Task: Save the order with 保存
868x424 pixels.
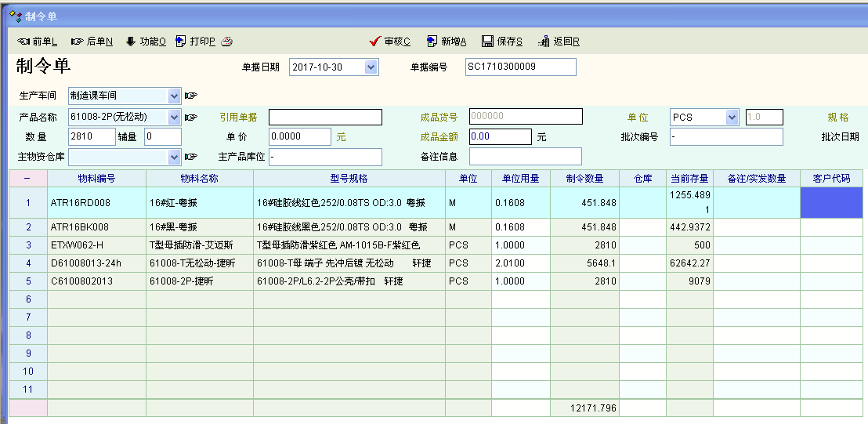Action: 502,42
